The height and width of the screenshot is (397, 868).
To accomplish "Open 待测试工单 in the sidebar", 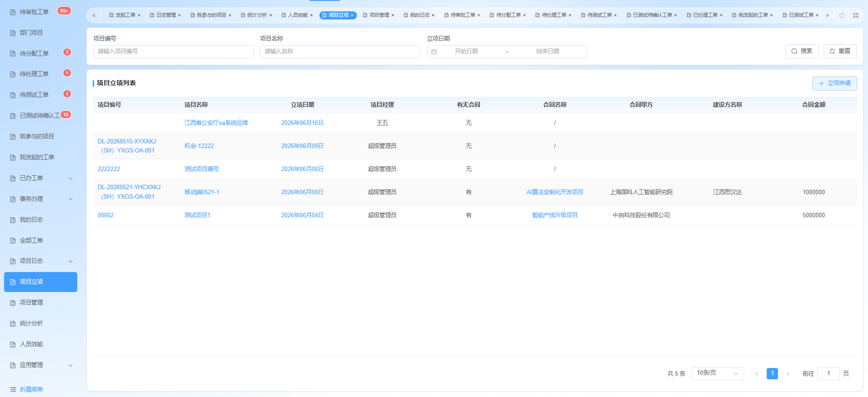I will click(41, 95).
